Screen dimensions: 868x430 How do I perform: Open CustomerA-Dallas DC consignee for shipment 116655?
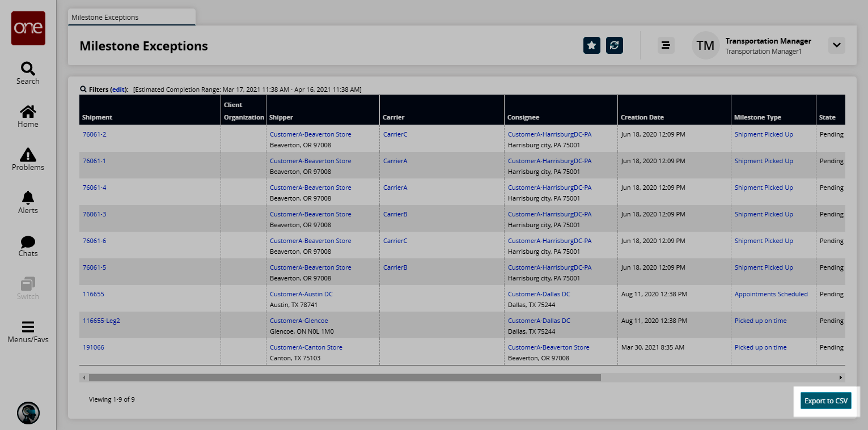[x=539, y=294]
